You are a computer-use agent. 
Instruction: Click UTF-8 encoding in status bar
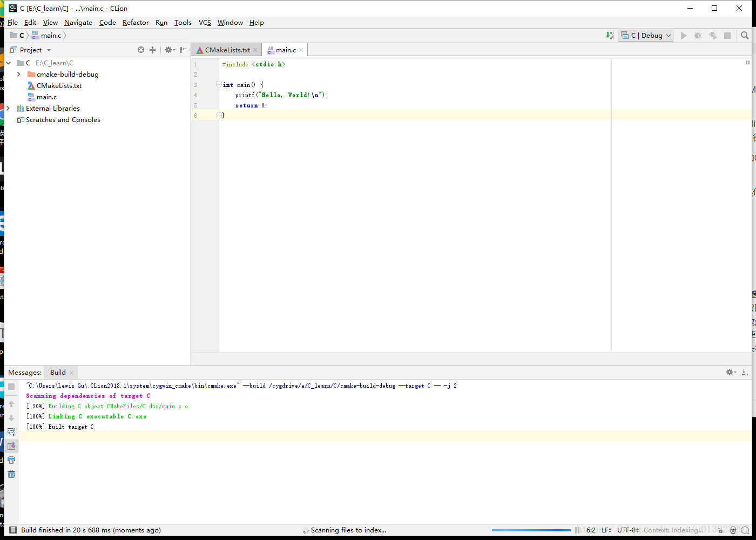point(626,530)
